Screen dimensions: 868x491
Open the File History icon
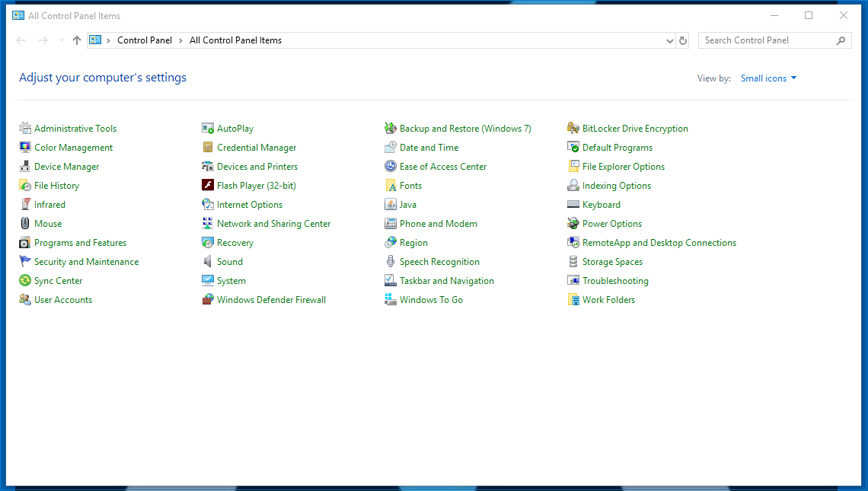pos(25,186)
